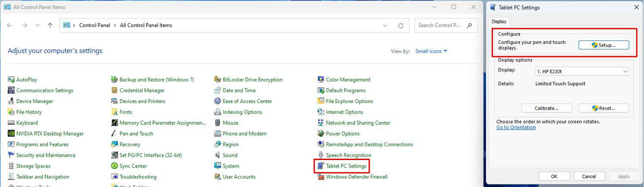Viewport: 644px width, 187px height.
Task: Click the Calibrate button
Action: pyautogui.click(x=546, y=108)
